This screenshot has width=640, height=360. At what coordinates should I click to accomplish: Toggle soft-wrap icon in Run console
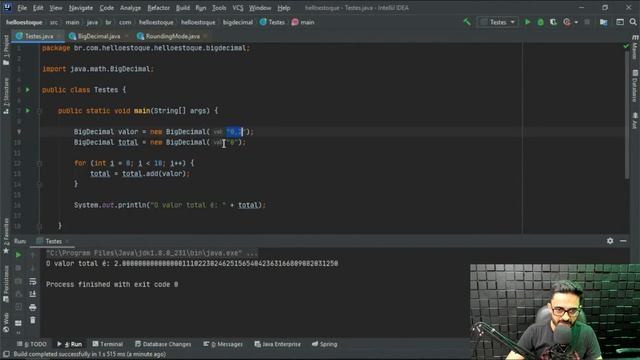[x=33, y=281]
